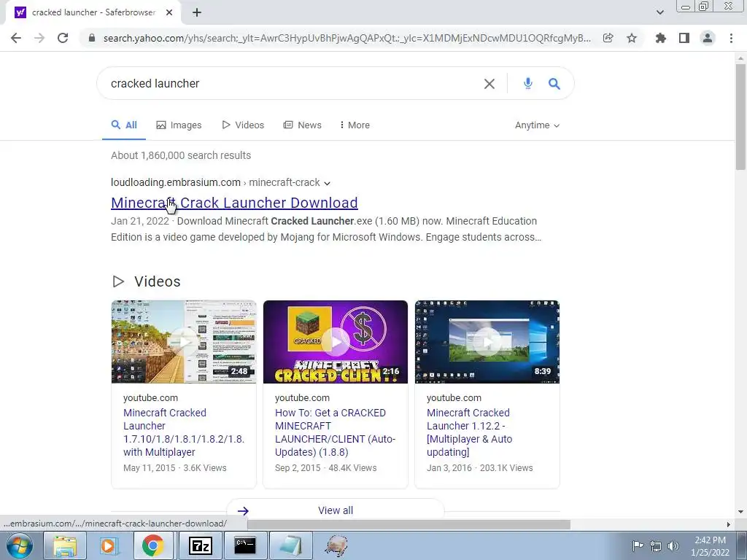Click the vertical scrollbar thumb
Viewport: 747px width, 560px height.
point(740,116)
